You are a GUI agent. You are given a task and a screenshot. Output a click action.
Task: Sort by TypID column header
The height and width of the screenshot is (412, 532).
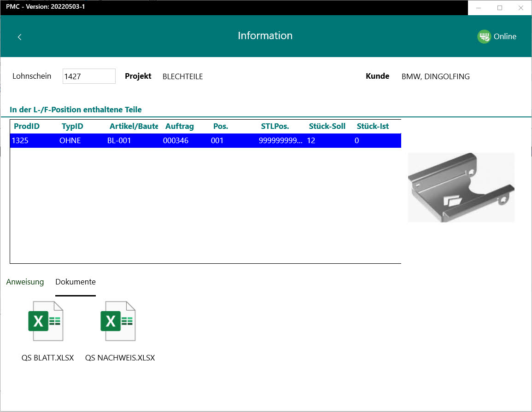72,126
